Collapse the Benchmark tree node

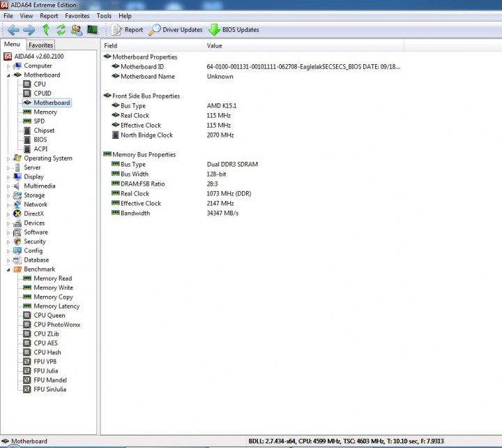coord(8,270)
